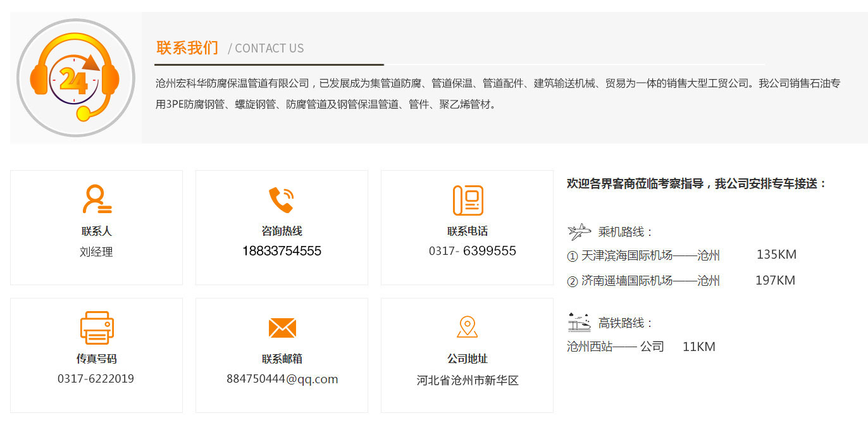
Task: Click the 传真号码 label
Action: click(x=97, y=359)
